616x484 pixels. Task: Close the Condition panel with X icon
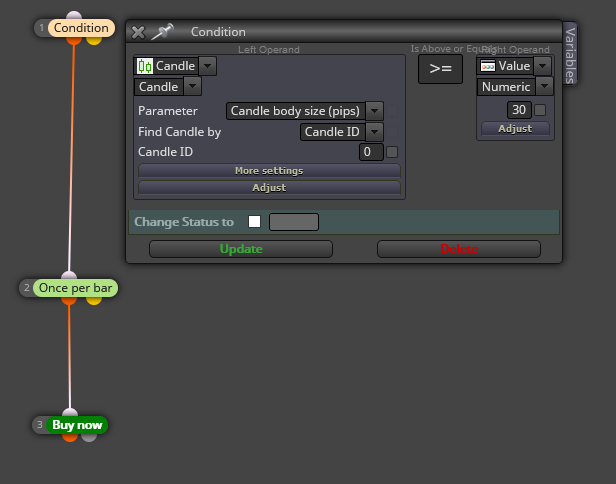click(138, 32)
